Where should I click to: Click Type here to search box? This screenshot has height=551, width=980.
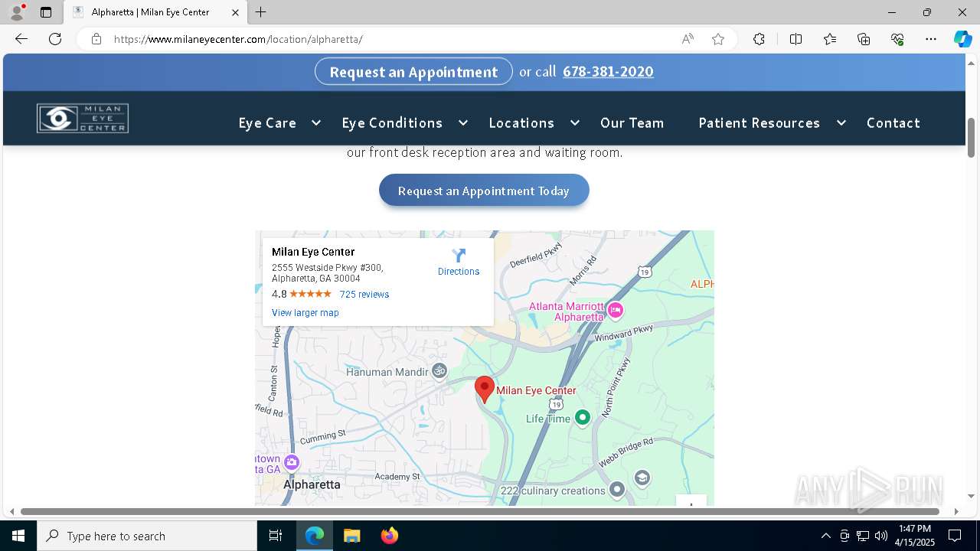147,536
